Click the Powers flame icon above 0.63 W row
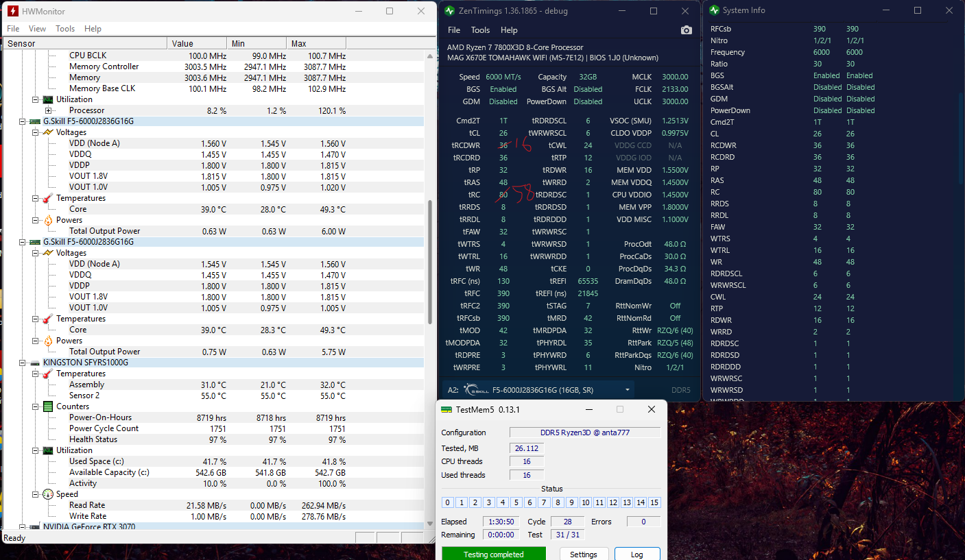Screen dimensions: 965x560 point(48,220)
